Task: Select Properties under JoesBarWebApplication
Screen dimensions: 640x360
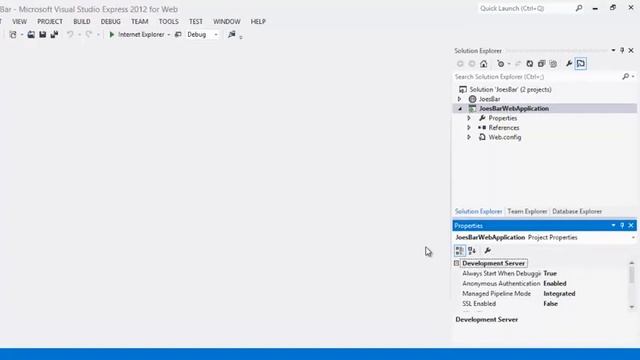Action: (x=502, y=118)
